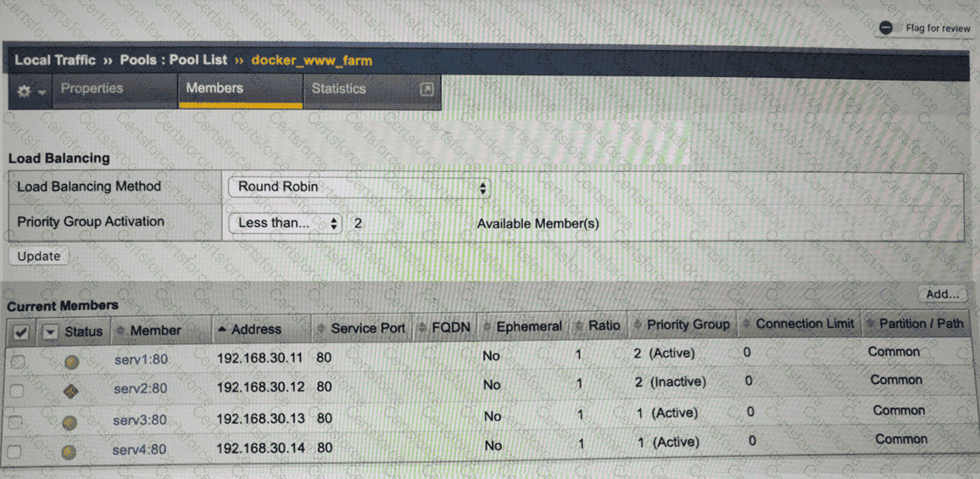Click the Flag for review icon
Image resolution: width=980 pixels, height=479 pixels.
tap(886, 27)
